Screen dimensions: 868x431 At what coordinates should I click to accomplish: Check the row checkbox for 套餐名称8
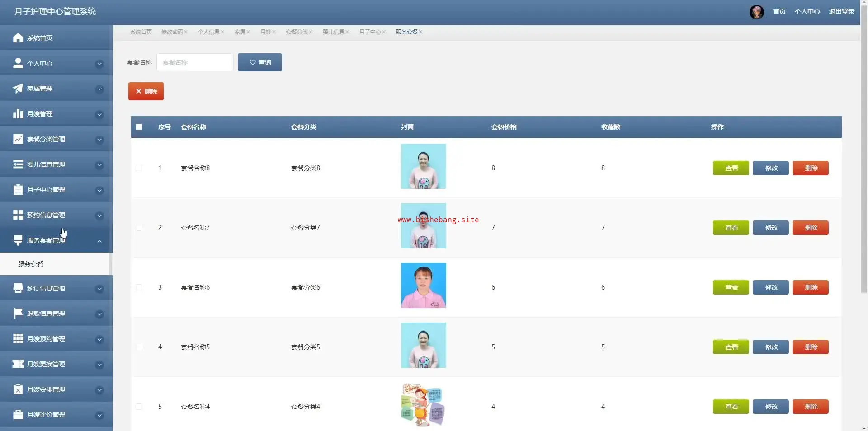[x=139, y=168]
